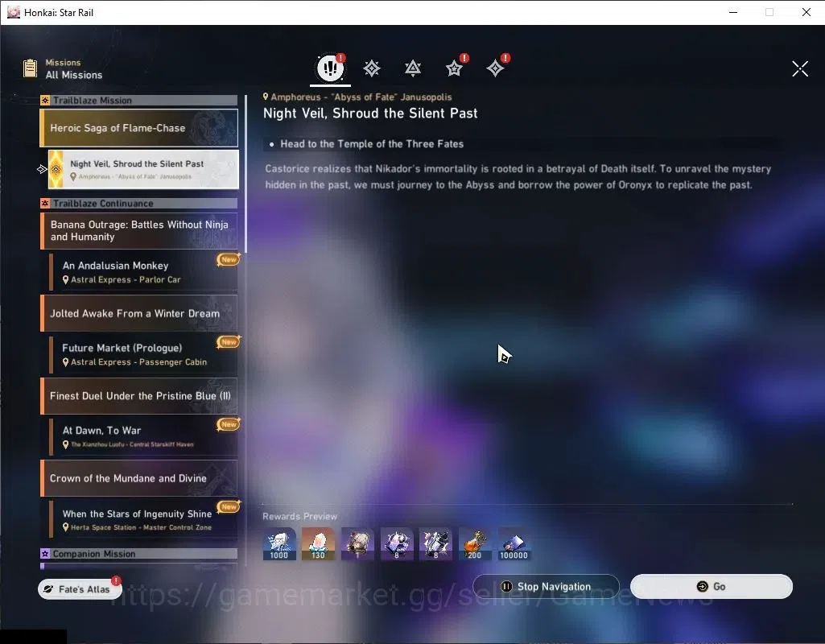View the first purple reward icon with 8

(397, 544)
